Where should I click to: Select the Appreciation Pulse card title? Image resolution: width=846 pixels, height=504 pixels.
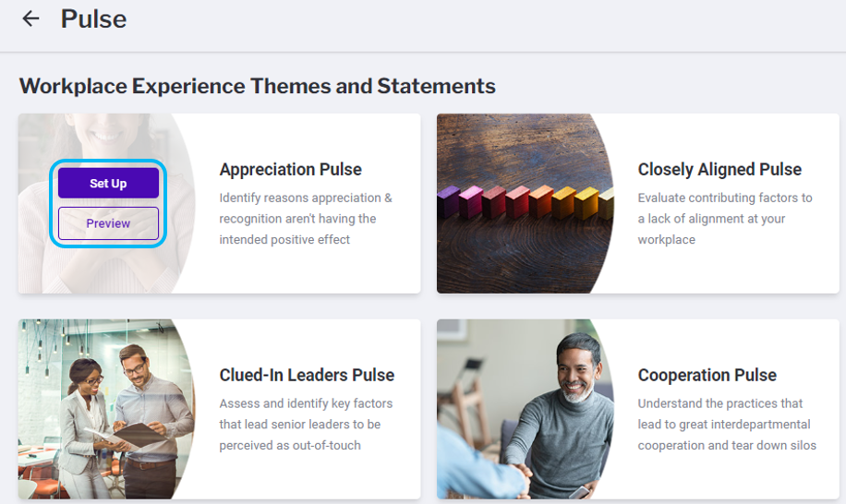pos(290,170)
